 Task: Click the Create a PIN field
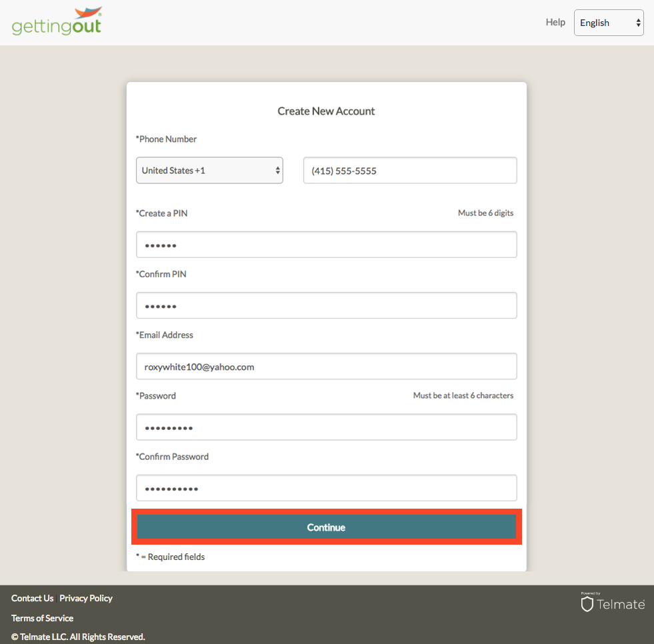click(x=327, y=245)
